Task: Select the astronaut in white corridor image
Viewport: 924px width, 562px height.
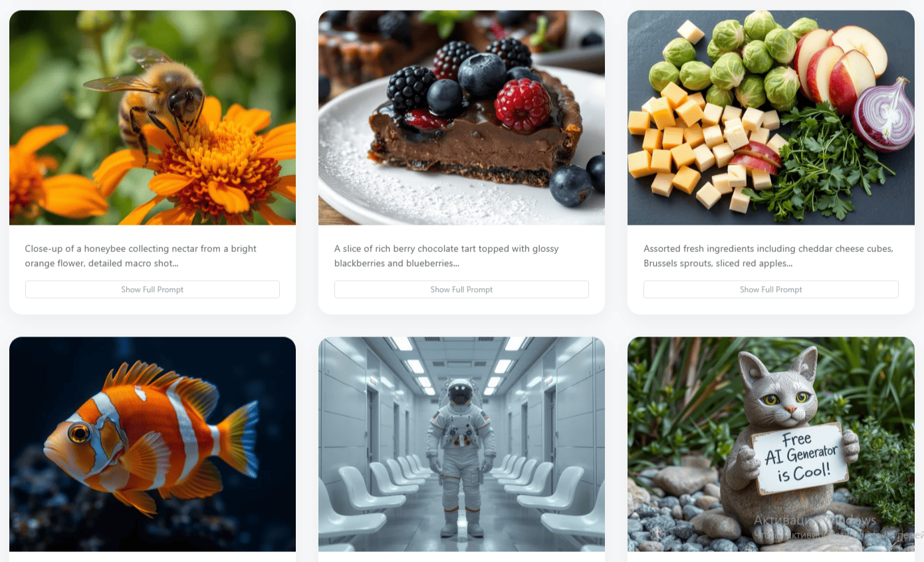Action: tap(461, 444)
